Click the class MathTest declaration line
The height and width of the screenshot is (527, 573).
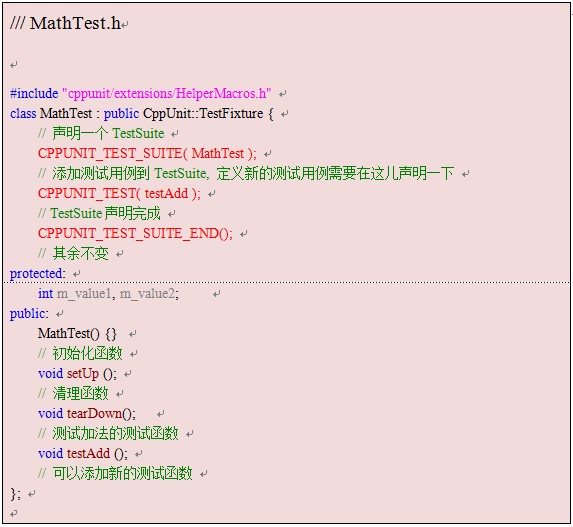pyautogui.click(x=141, y=114)
